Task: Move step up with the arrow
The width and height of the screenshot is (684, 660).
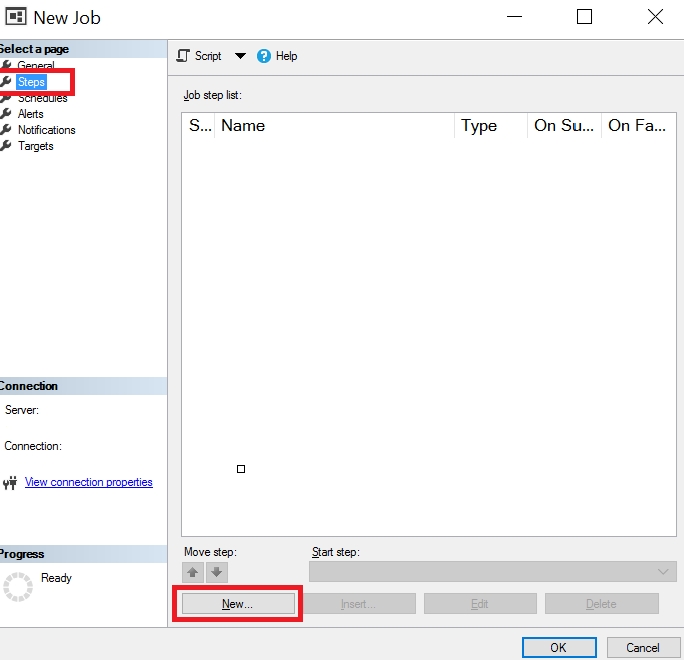Action: tap(193, 572)
